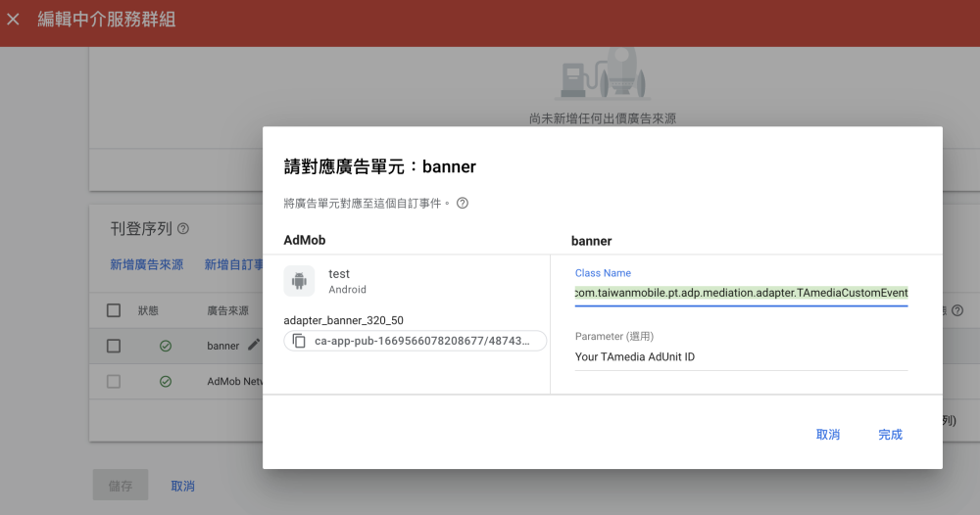Click the 取消 link beside 儲存

click(x=183, y=486)
